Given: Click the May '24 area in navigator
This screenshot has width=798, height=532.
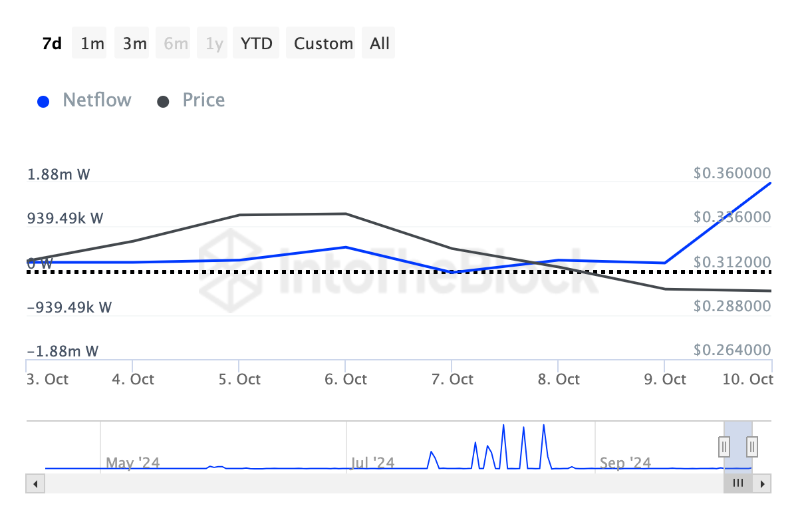Looking at the screenshot, I should pyautogui.click(x=133, y=462).
